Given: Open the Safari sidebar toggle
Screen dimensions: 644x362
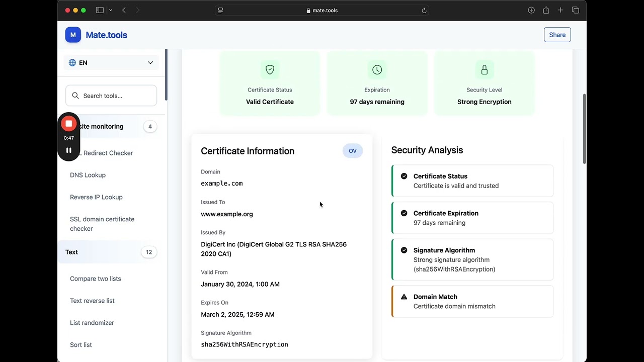Looking at the screenshot, I should click(x=100, y=10).
